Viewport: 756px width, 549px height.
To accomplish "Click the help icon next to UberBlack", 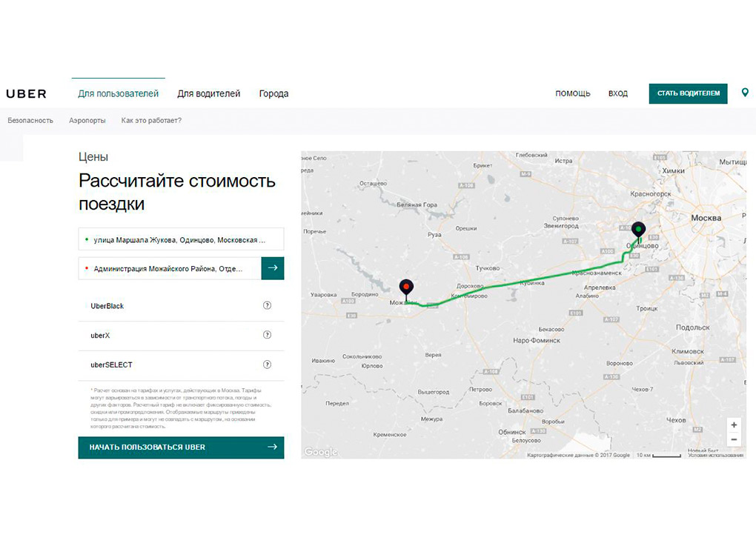I will [x=267, y=305].
